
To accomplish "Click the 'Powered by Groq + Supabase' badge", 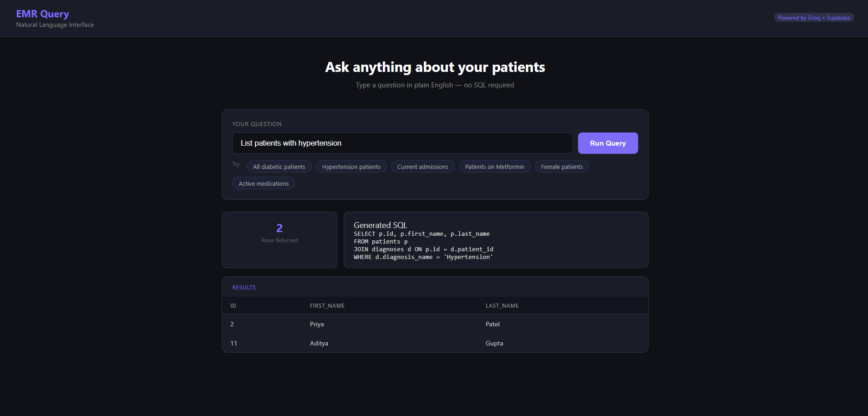I will pos(814,18).
